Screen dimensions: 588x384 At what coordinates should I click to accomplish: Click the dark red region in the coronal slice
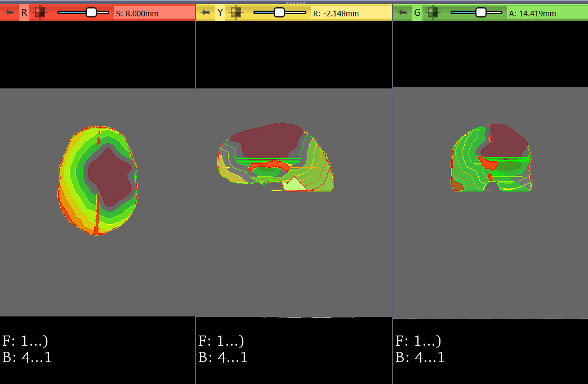point(507,141)
